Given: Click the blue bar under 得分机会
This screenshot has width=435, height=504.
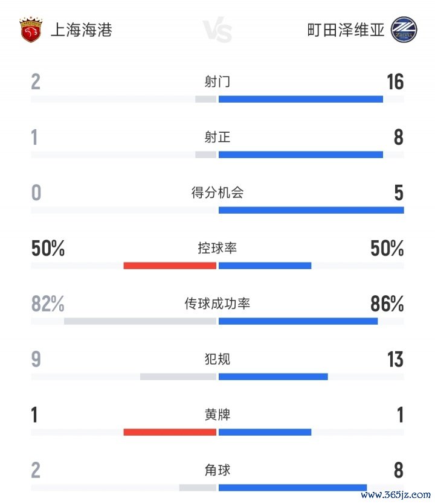Looking at the screenshot, I should (x=311, y=210).
